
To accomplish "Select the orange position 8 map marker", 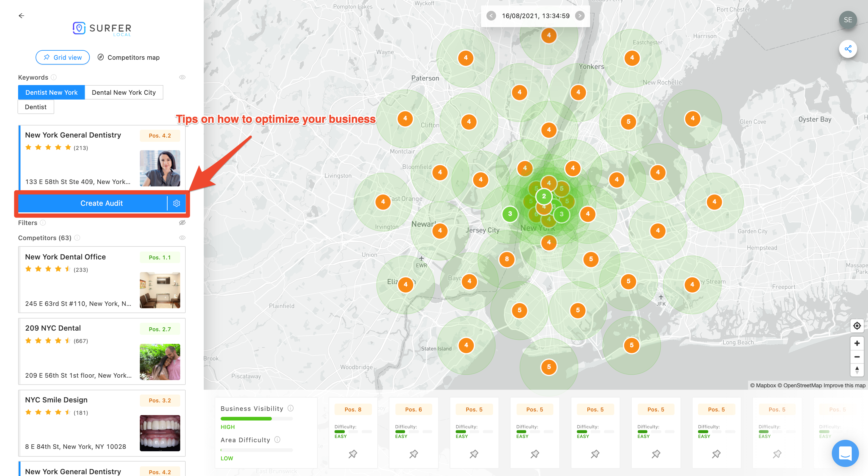I will point(507,259).
